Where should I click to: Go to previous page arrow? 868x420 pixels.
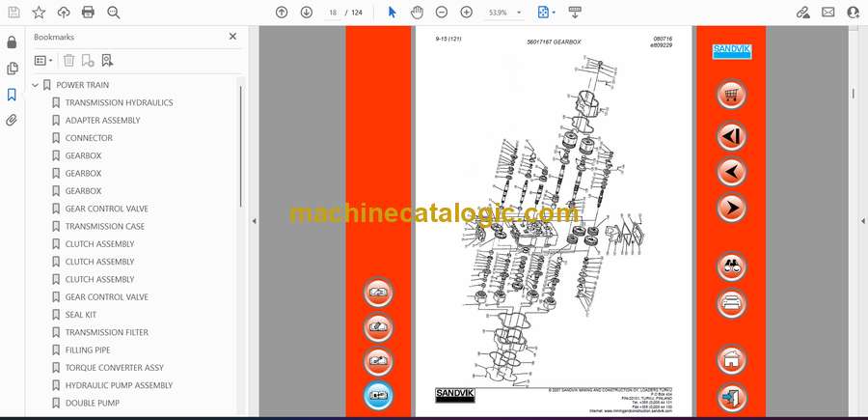tap(282, 13)
